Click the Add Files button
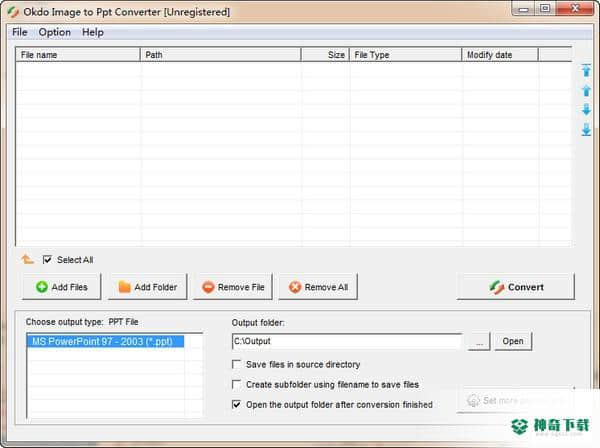The image size is (600, 448). 62,287
